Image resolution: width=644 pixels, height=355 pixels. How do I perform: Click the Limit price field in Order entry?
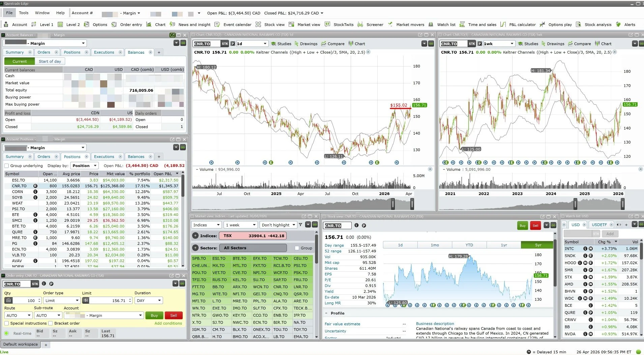tap(109, 300)
